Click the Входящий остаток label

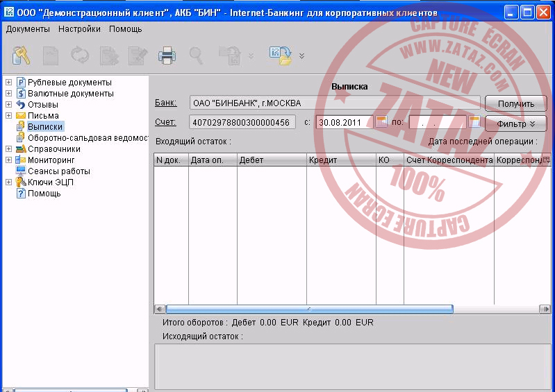click(193, 142)
